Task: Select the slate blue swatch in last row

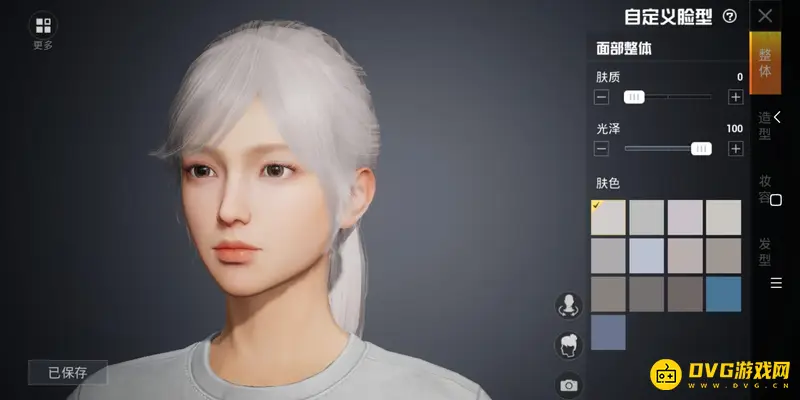Action: (608, 332)
